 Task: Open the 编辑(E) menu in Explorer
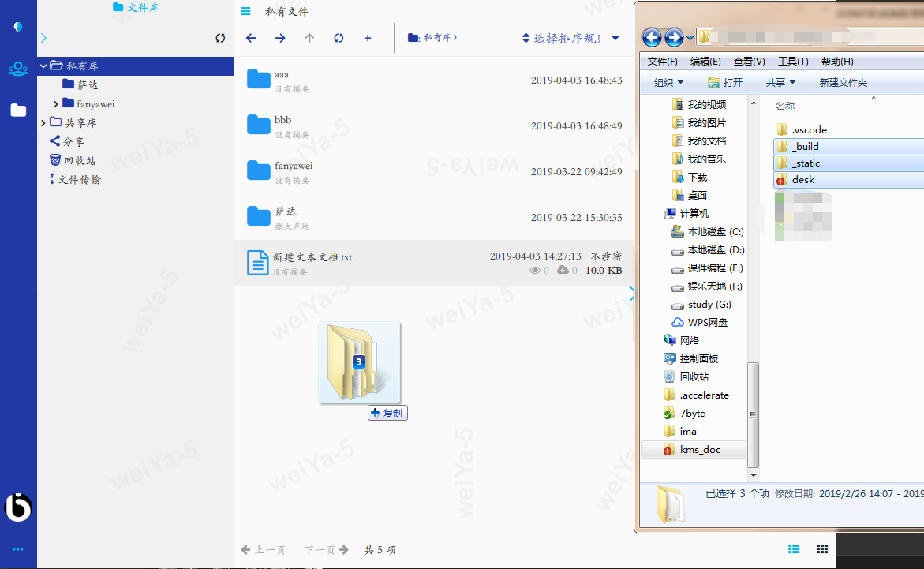pos(705,62)
